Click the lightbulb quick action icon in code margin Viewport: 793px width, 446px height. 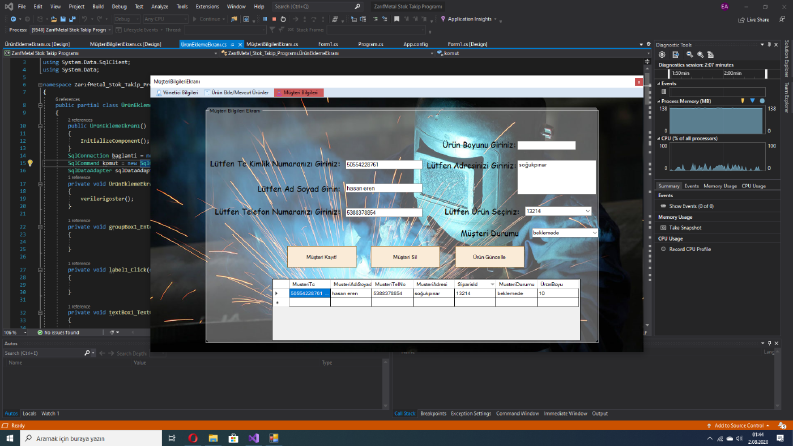[30, 163]
